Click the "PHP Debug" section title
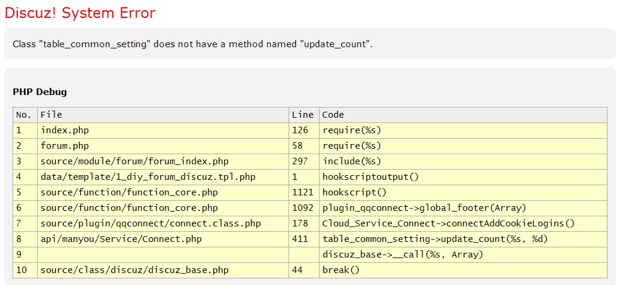 pos(39,92)
